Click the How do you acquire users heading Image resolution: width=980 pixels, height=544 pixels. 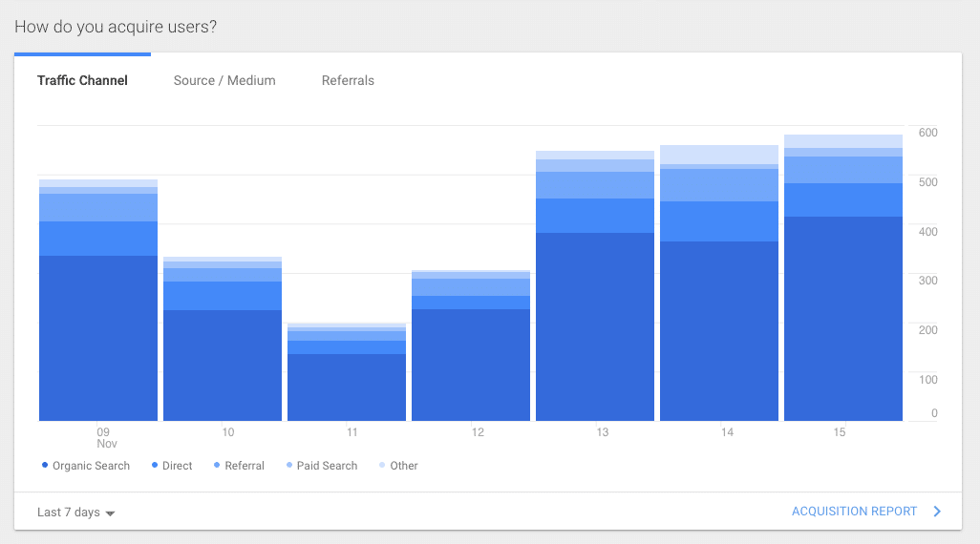pyautogui.click(x=116, y=27)
